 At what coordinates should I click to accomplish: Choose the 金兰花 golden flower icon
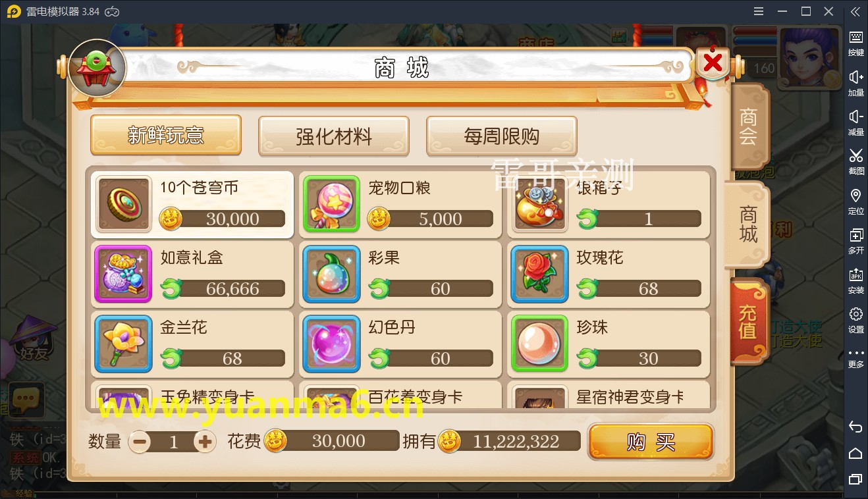point(124,344)
